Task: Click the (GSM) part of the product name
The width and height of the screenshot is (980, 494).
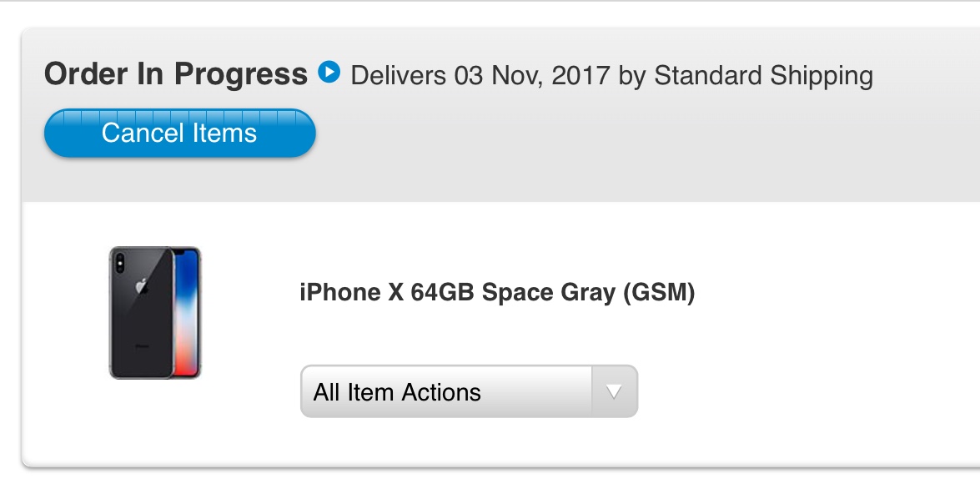Action: point(659,293)
